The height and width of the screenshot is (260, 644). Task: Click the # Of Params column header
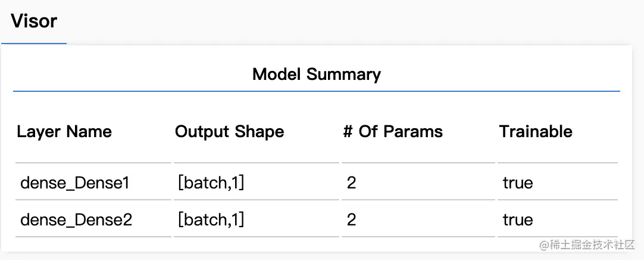[393, 132]
